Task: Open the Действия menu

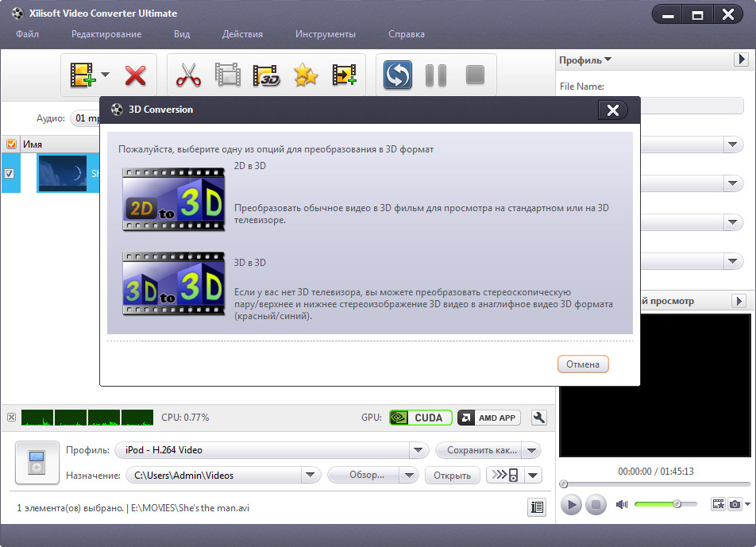Action: coord(242,34)
